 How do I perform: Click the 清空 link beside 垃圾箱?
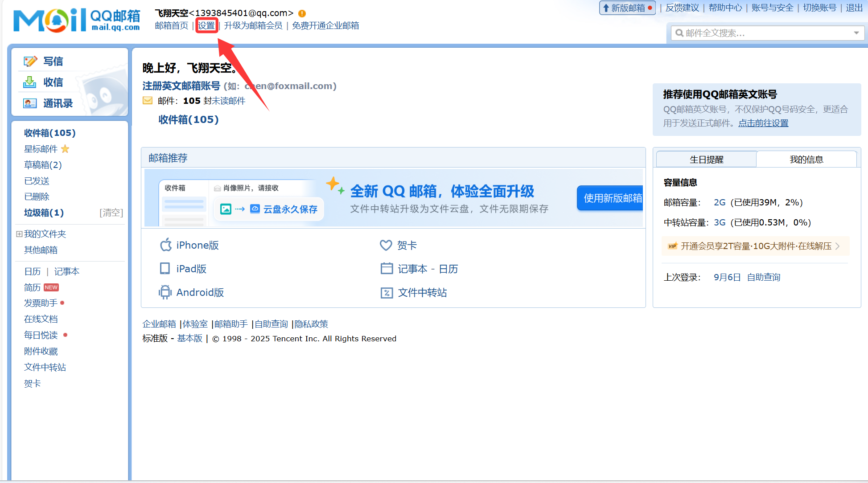111,213
